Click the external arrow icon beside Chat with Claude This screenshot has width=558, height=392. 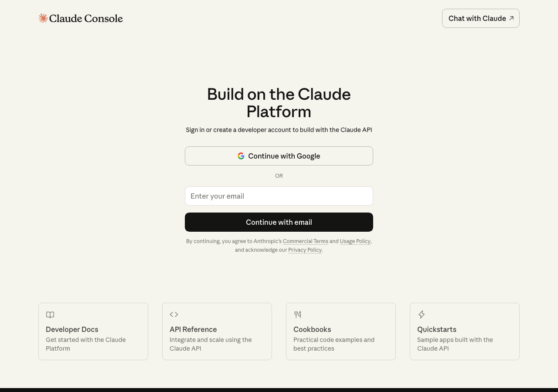[x=511, y=18]
